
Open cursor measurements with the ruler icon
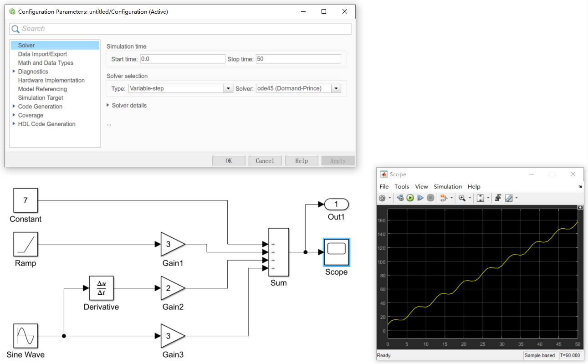pos(508,198)
